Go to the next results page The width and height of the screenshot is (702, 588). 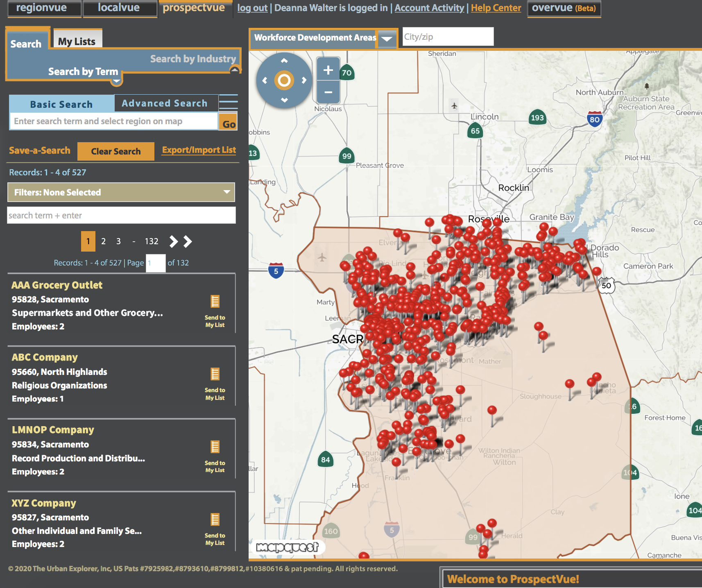point(174,241)
